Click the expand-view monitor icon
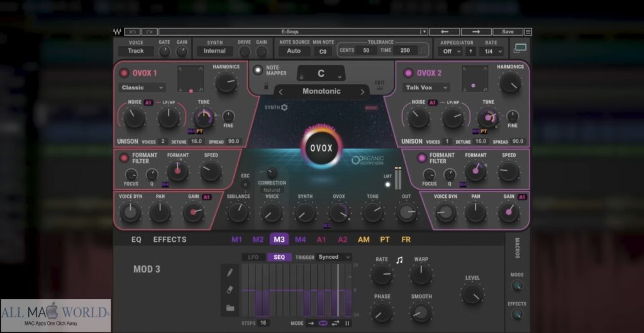Viewport: 644px width, 333px height. point(520,48)
